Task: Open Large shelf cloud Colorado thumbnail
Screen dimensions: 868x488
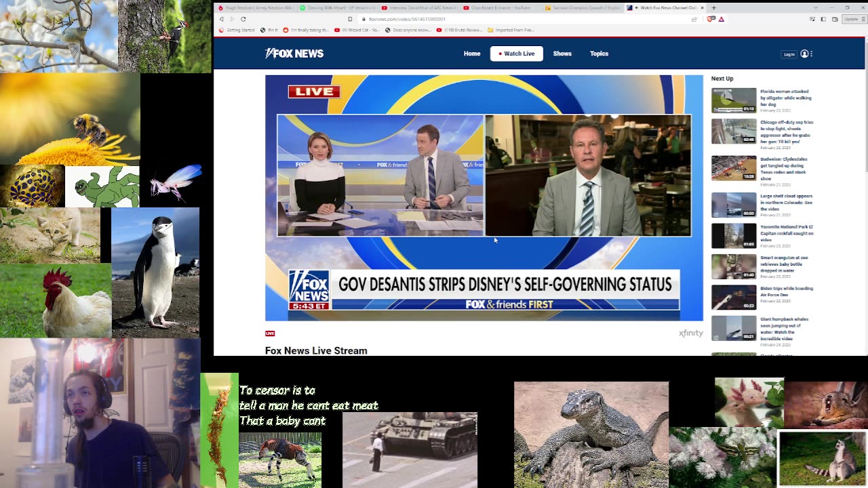Action: [734, 205]
